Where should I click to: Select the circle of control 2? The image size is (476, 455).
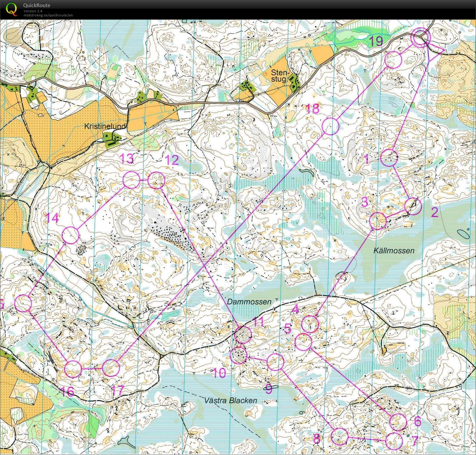coord(413,206)
